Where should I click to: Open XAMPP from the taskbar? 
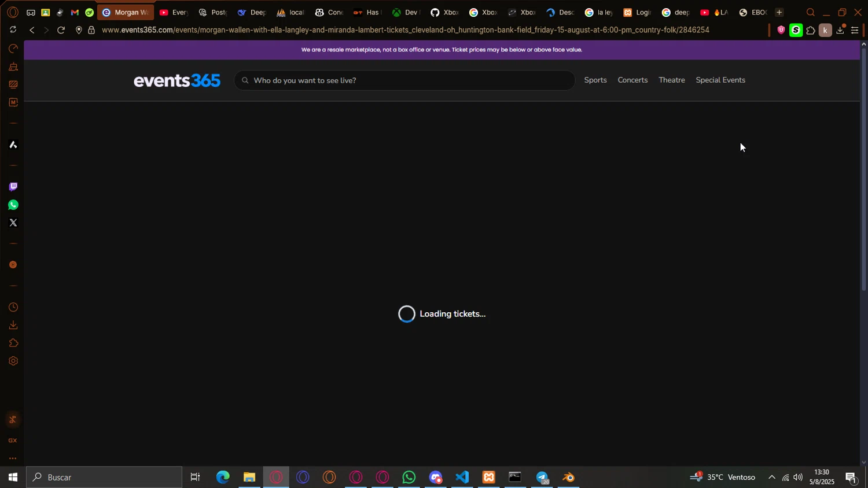(489, 477)
